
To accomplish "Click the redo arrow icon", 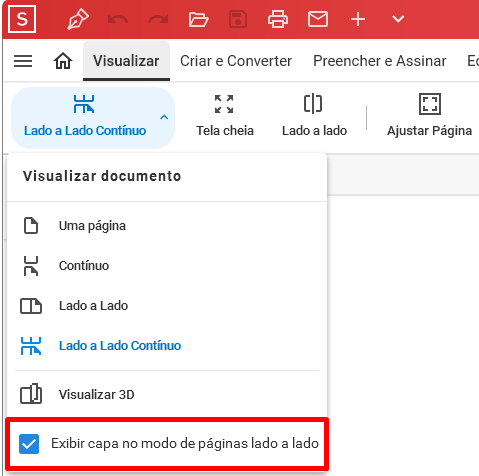I will point(158,20).
